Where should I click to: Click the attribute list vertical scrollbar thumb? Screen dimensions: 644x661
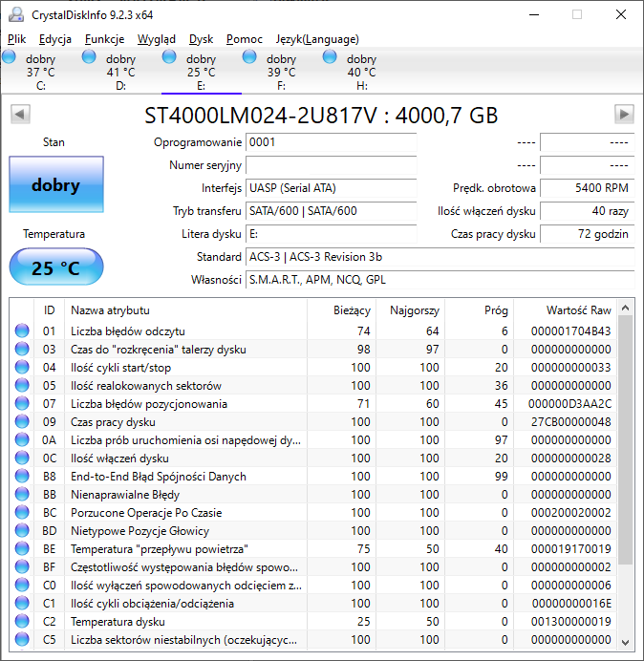626,440
